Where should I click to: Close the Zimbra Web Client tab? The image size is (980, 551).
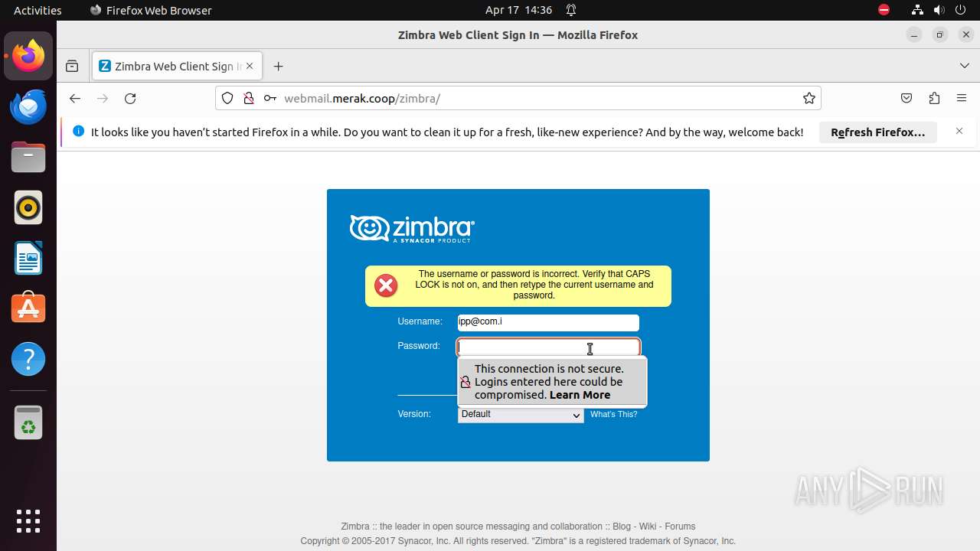coord(250,67)
